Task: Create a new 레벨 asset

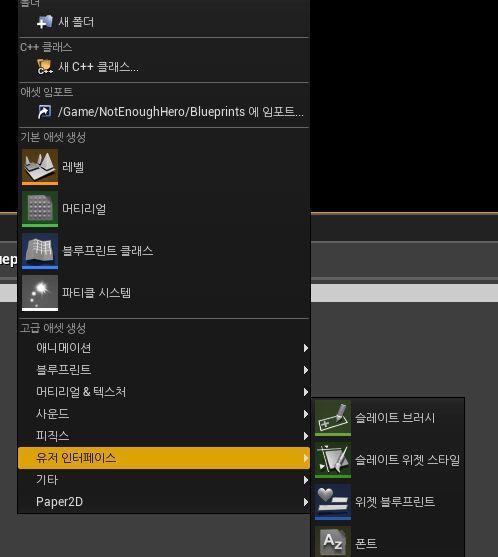Action: (164, 167)
